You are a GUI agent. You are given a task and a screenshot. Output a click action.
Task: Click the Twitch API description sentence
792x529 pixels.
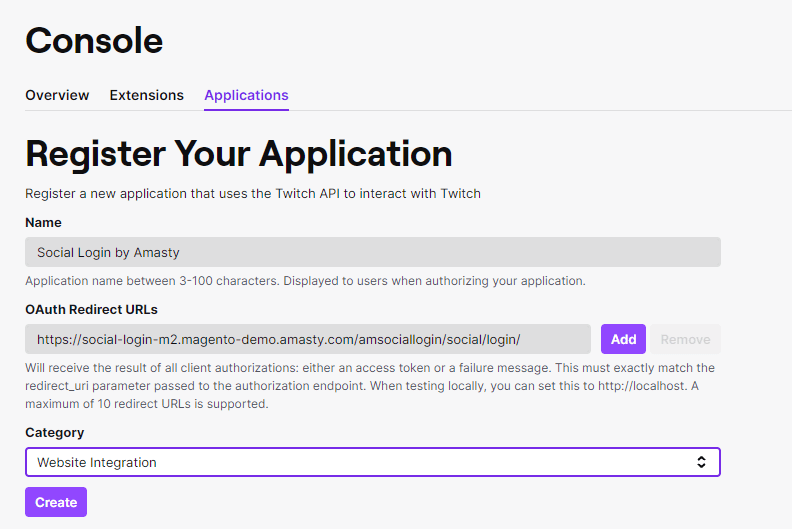click(x=253, y=194)
